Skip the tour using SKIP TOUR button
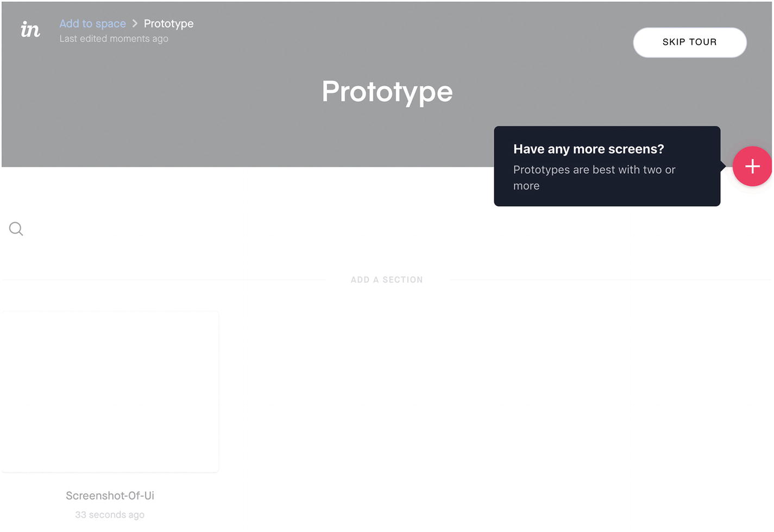774x532 pixels. [x=690, y=42]
